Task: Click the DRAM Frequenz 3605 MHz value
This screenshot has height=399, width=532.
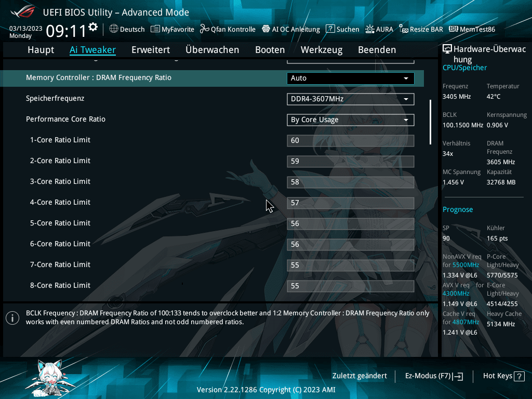Action: 501,162
